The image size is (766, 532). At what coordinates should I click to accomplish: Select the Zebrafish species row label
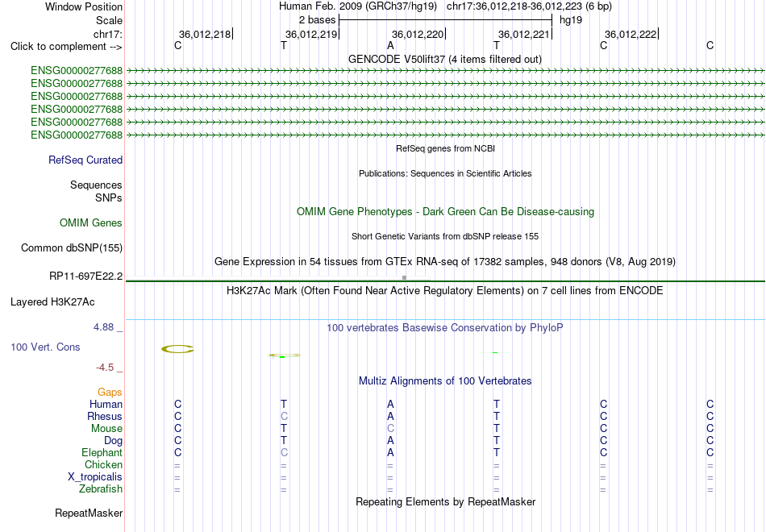[x=101, y=488]
